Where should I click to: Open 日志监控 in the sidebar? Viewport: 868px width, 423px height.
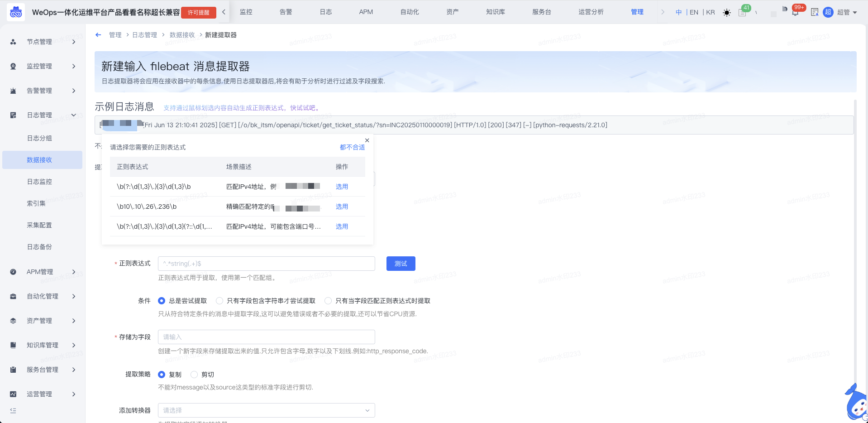39,182
